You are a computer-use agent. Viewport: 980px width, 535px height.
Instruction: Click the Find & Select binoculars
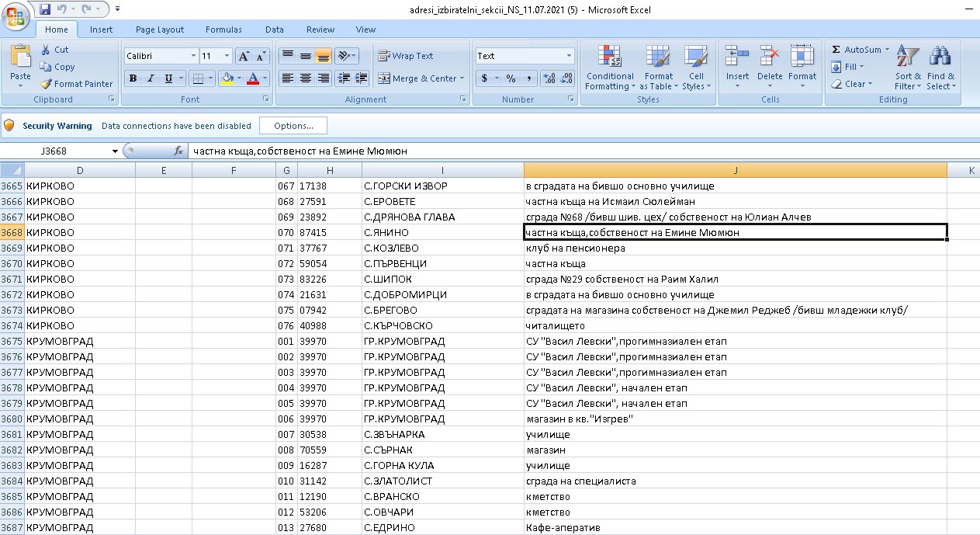[940, 68]
